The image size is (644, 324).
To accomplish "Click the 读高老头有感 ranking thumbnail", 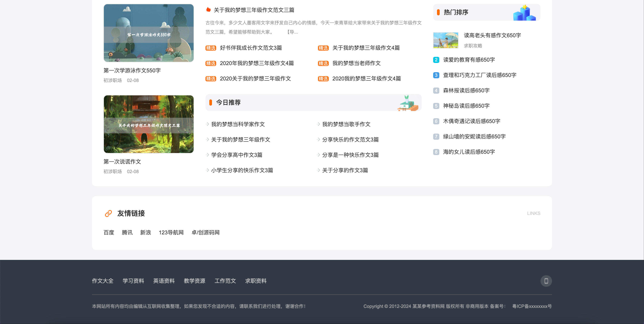I will (x=445, y=40).
